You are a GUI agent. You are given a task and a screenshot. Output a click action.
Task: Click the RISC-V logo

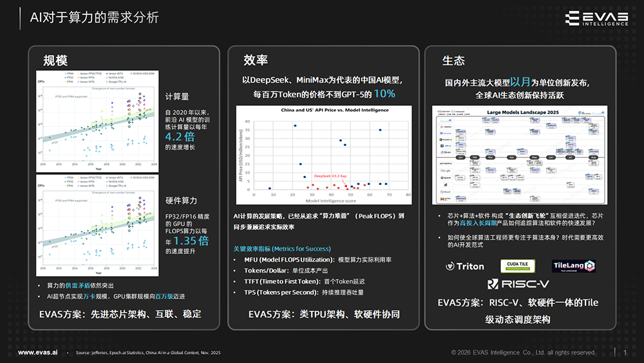(518, 284)
